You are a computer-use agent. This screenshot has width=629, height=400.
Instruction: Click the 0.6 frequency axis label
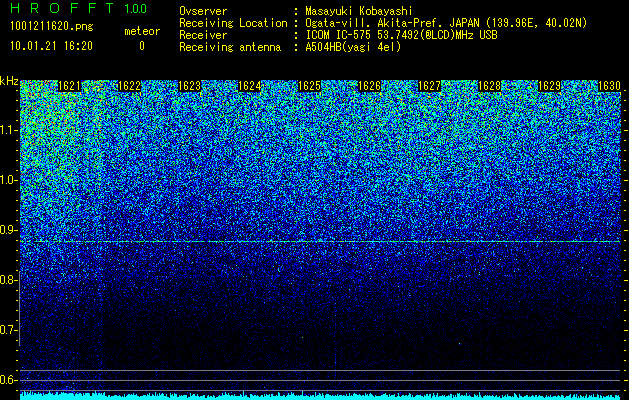(8, 380)
